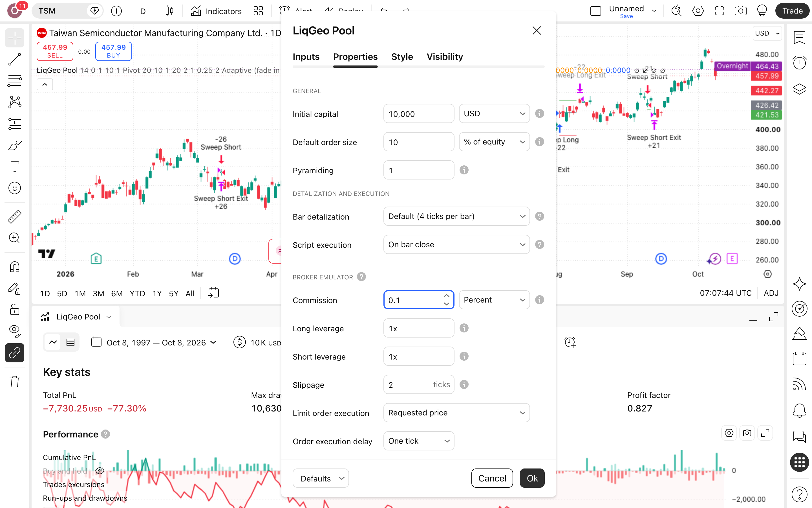
Task: Open the Visibility tab
Action: point(445,57)
